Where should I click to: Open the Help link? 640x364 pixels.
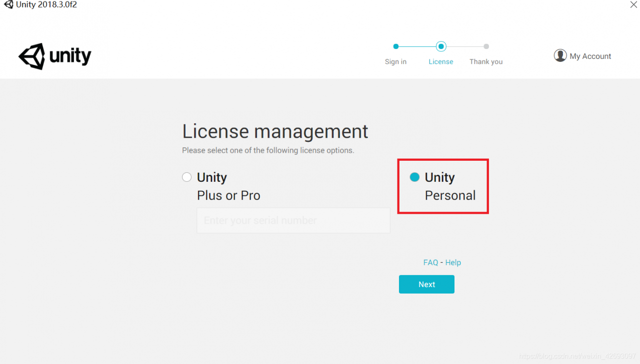point(453,263)
